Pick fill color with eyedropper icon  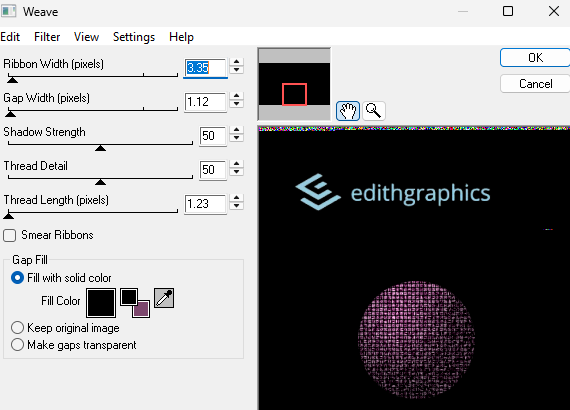tap(164, 298)
